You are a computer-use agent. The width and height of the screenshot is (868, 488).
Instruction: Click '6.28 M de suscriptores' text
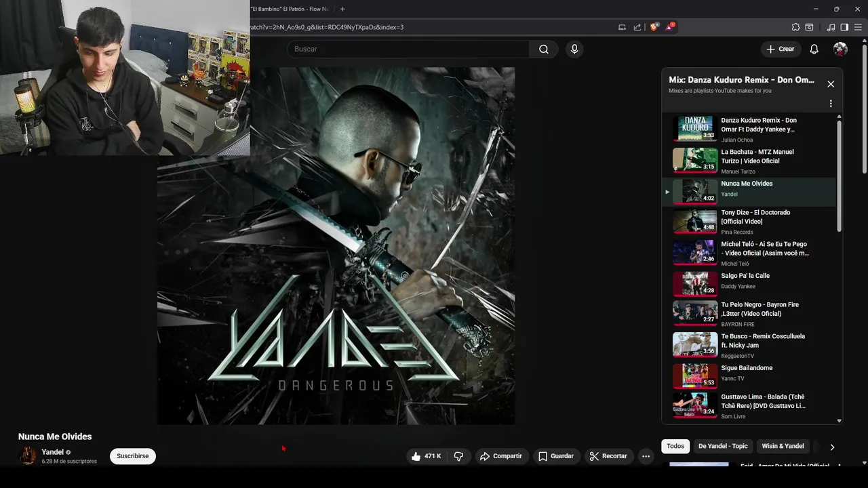coord(69,462)
